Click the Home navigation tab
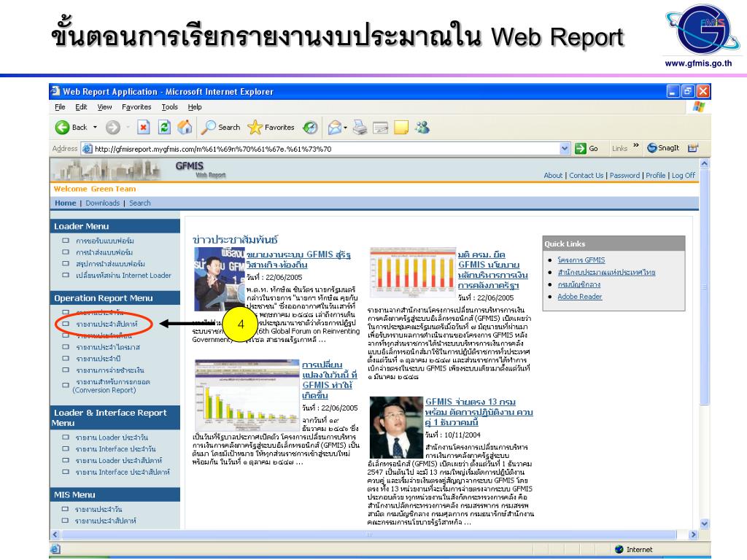The width and height of the screenshot is (747, 560). pyautogui.click(x=65, y=203)
